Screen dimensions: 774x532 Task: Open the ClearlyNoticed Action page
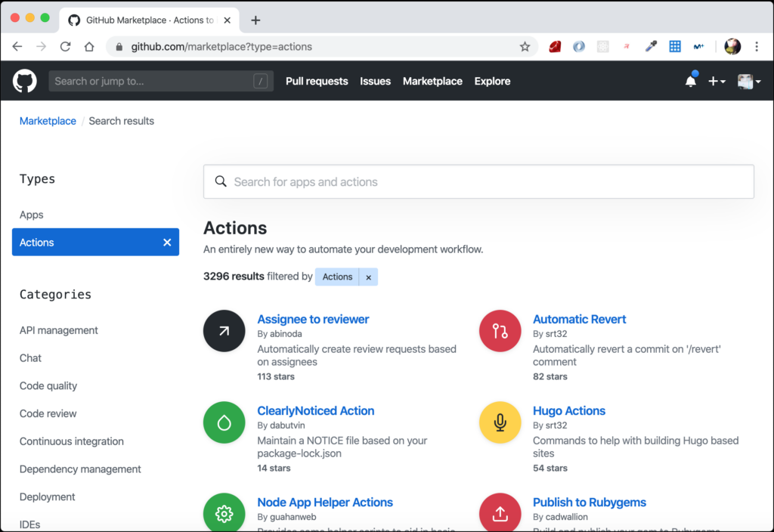(315, 410)
